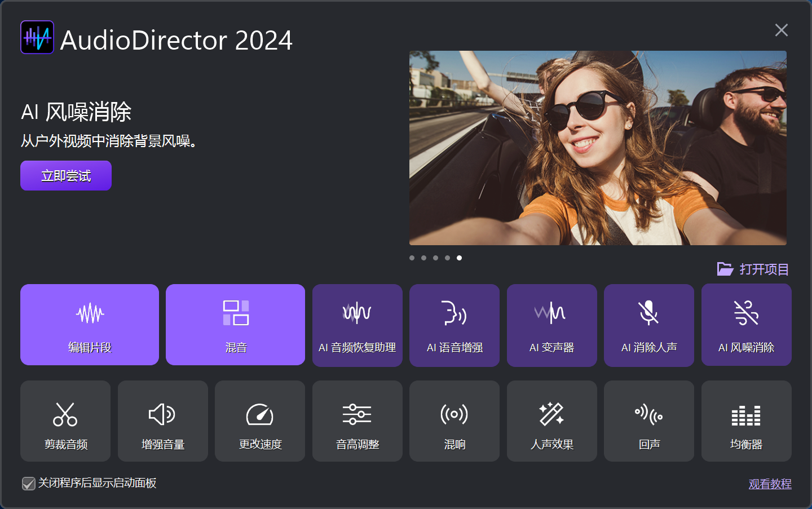The width and height of the screenshot is (812, 509).
Task: Open the AI 变声器 voice changer
Action: click(551, 325)
